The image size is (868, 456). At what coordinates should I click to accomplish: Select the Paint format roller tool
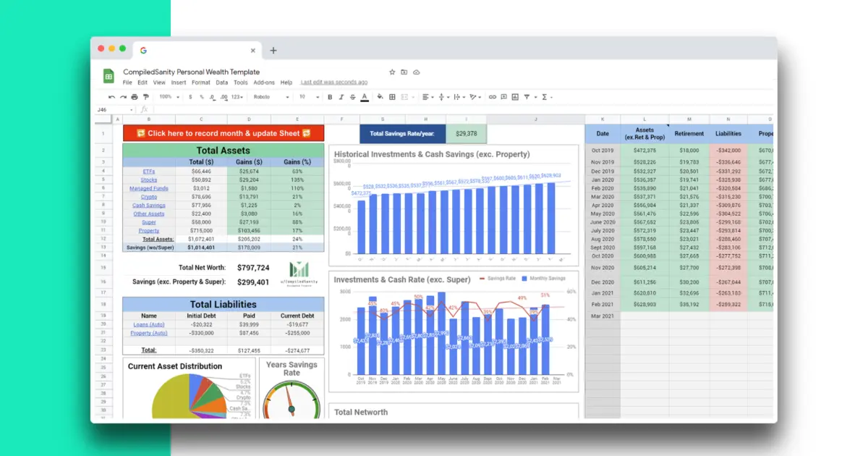point(146,97)
